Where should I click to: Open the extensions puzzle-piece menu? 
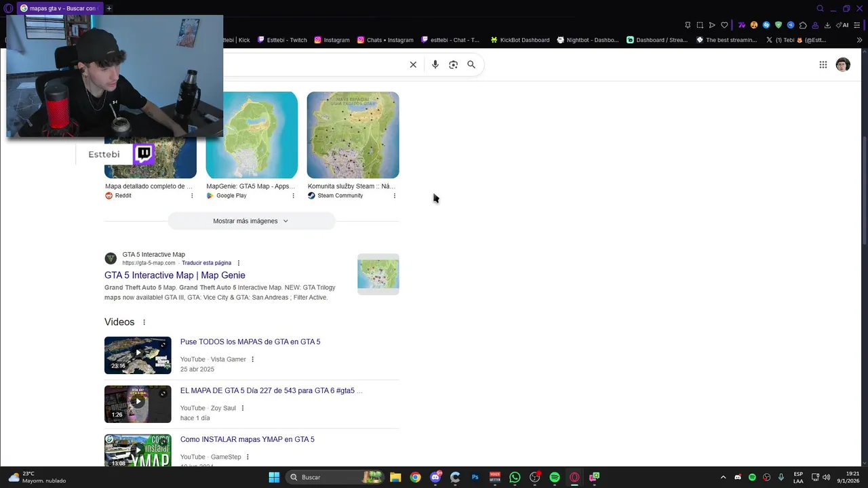coord(803,25)
